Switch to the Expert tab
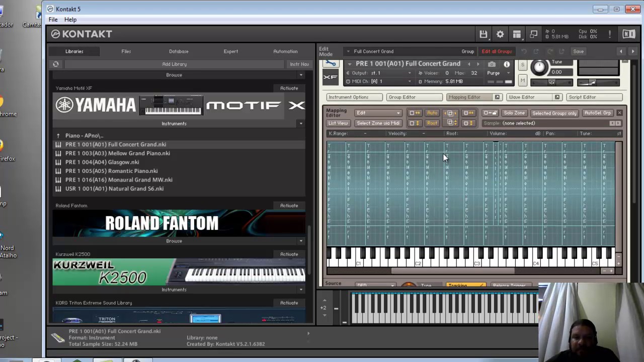The image size is (644, 362). 231,51
